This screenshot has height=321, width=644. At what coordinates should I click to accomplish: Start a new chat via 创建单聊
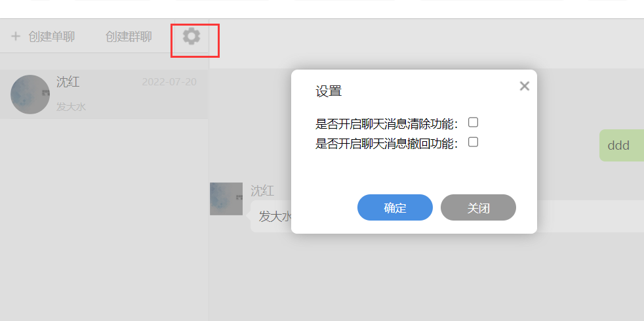[51, 37]
